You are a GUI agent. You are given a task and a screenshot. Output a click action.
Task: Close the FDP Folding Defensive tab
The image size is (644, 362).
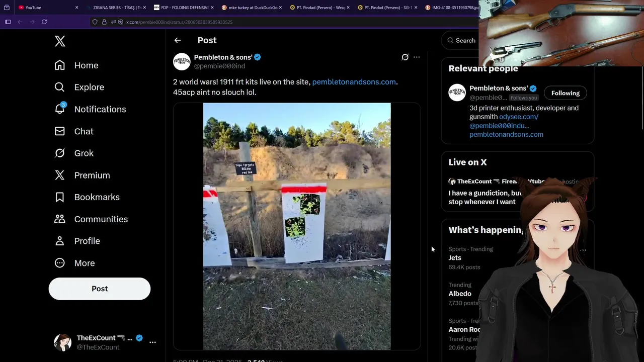212,8
